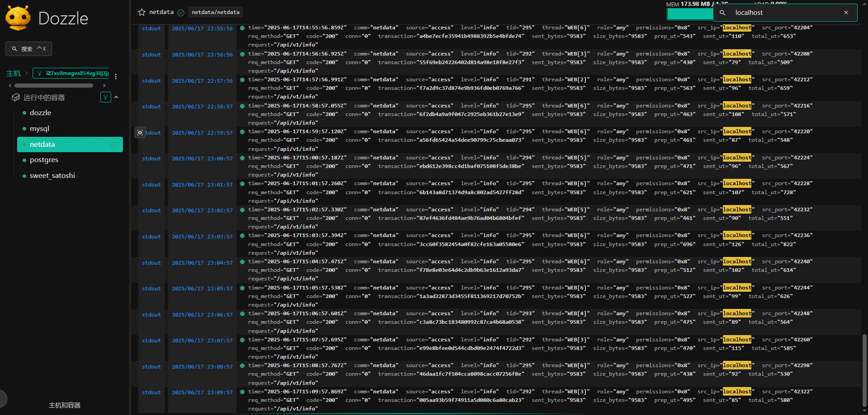Collapse the 运行中的容器 container list
This screenshot has height=415, width=868.
point(116,97)
